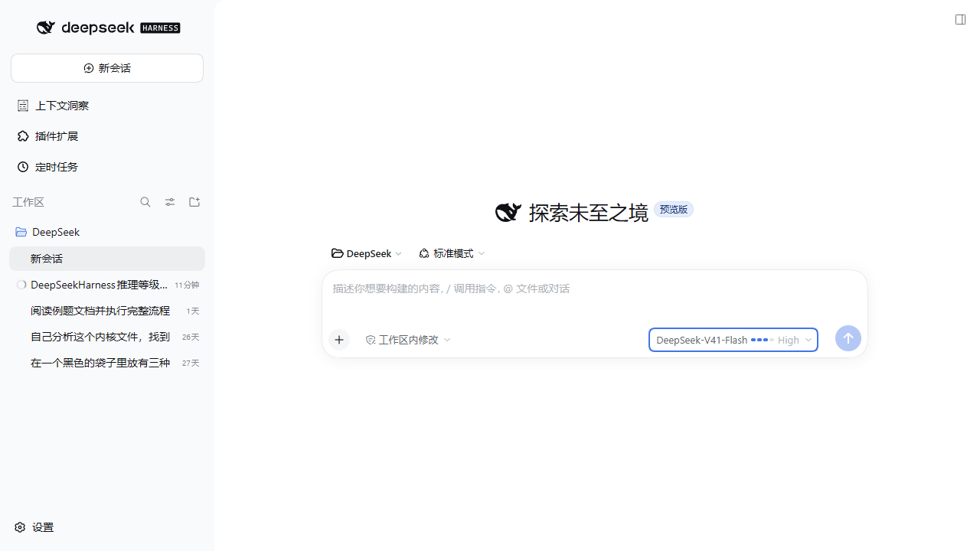Click the 预览版 preview badge
980x551 pixels.
[x=674, y=210]
